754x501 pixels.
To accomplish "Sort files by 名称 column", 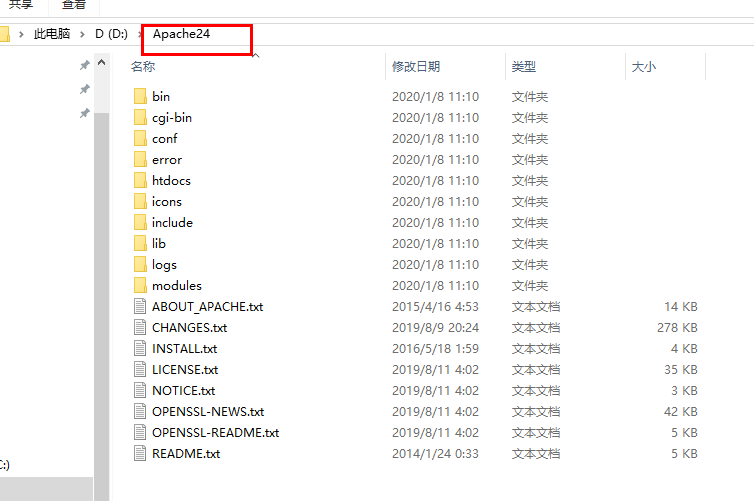I will 143,66.
